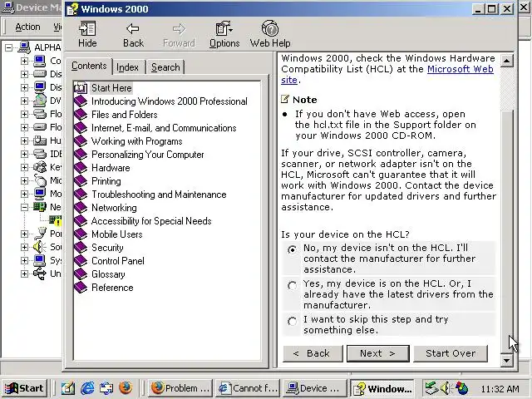532x399 pixels.
Task: Switch to the Cannot f... taskbar window
Action: 248,388
